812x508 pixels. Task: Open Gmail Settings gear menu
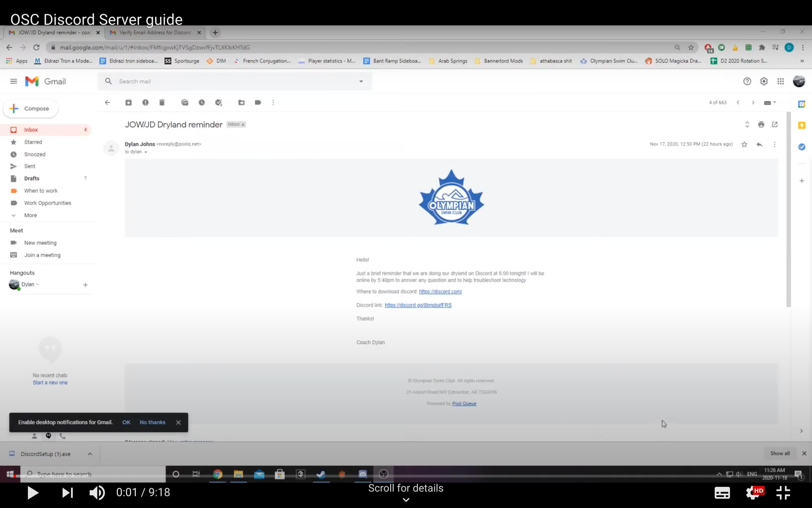click(764, 81)
